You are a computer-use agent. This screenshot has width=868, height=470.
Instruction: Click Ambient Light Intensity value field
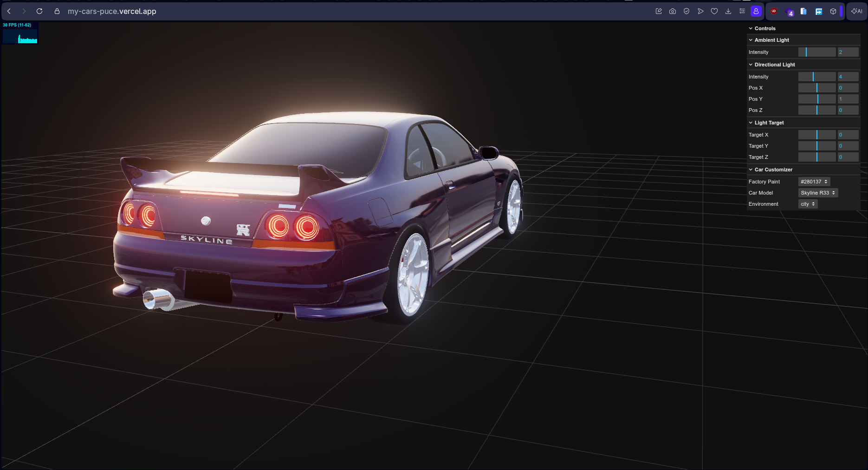(848, 52)
